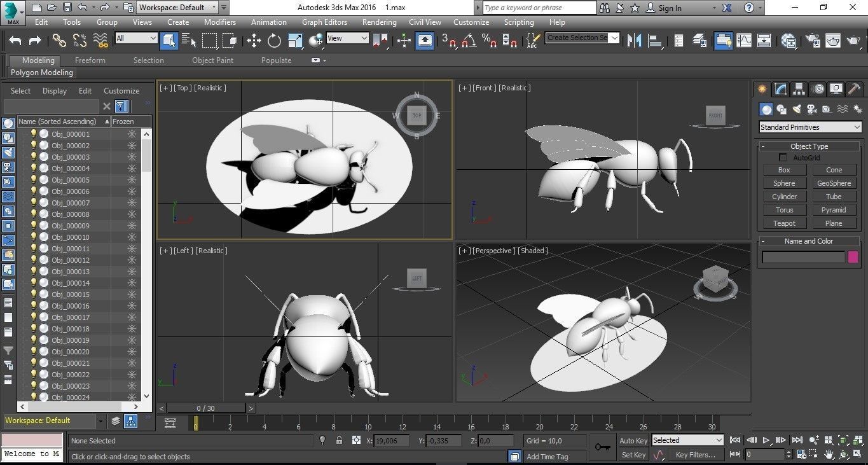Image resolution: width=868 pixels, height=465 pixels.
Task: Open the Selected key filter dropdown
Action: click(x=688, y=440)
